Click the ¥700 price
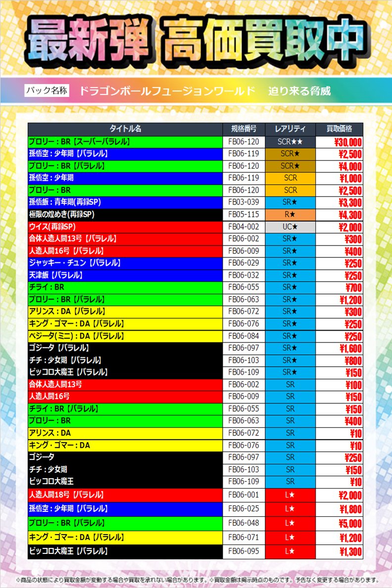Image resolution: width=392 pixels, height=588 pixels. point(353,288)
